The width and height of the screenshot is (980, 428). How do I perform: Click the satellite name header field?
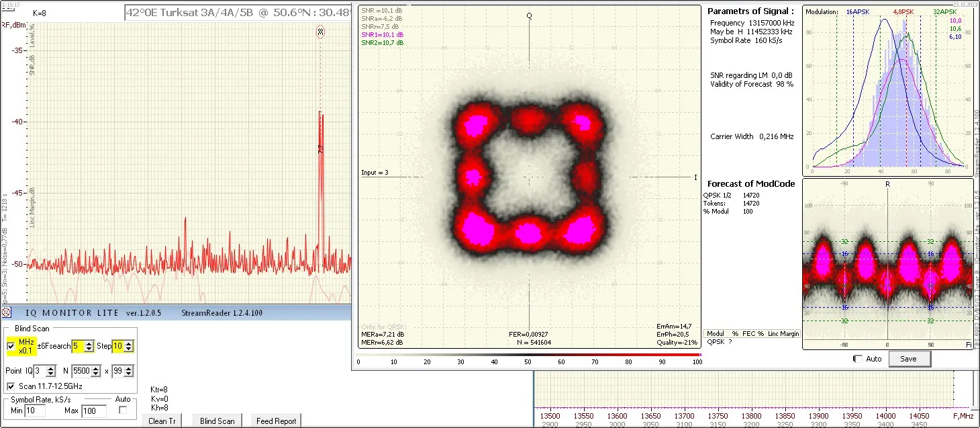tap(238, 12)
